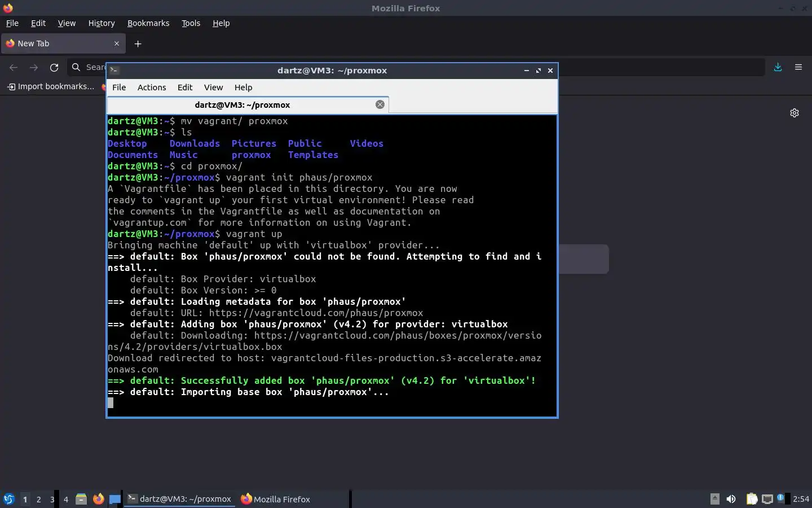This screenshot has width=812, height=508.
Task: Switch to workspace 4 in the pager
Action: tap(65, 499)
